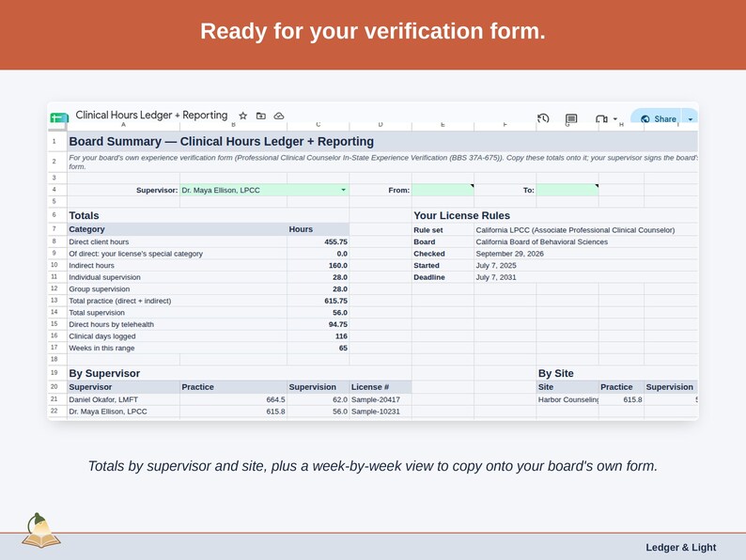
Task: Select the document title text
Action: point(151,116)
